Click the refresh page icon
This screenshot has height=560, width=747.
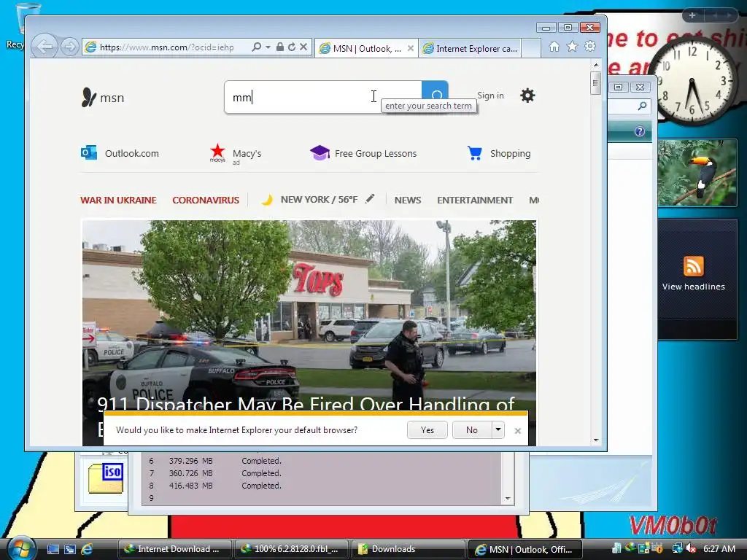click(292, 47)
